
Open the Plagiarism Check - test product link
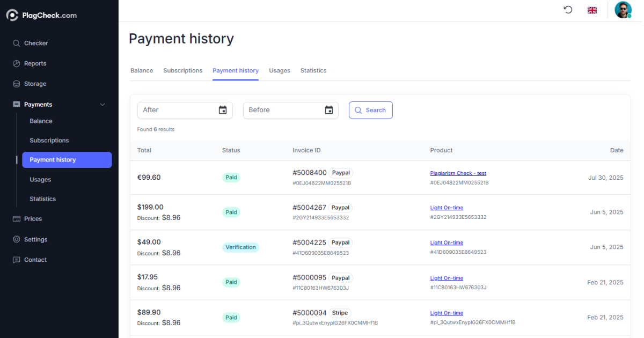pyautogui.click(x=458, y=173)
